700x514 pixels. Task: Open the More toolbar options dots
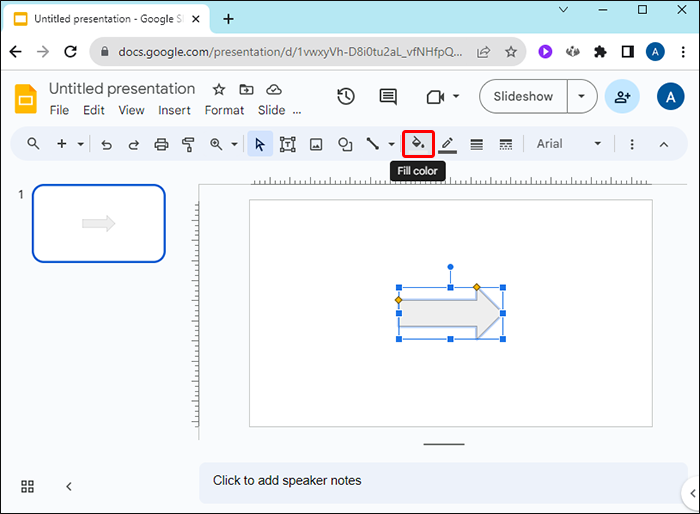click(x=632, y=144)
